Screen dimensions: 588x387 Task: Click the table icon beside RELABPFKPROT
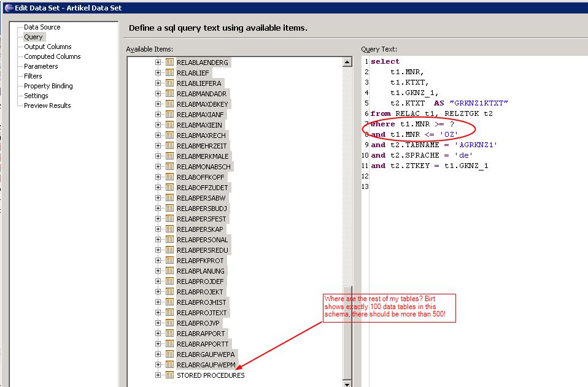pyautogui.click(x=169, y=261)
